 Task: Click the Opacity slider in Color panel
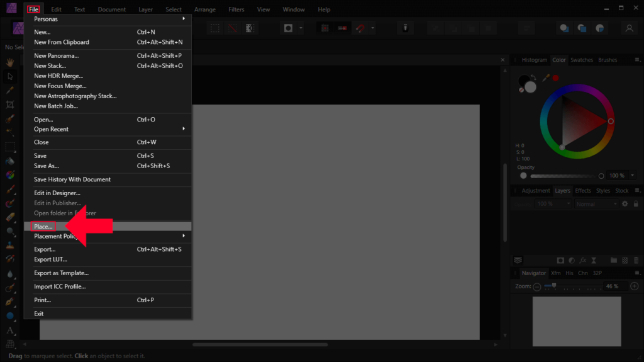click(566, 176)
